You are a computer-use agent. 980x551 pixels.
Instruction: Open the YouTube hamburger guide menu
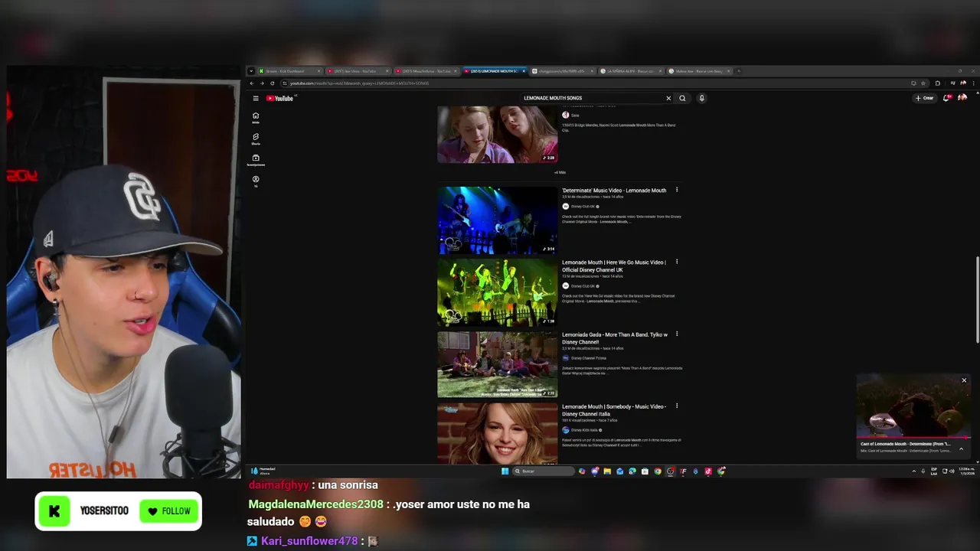[256, 98]
